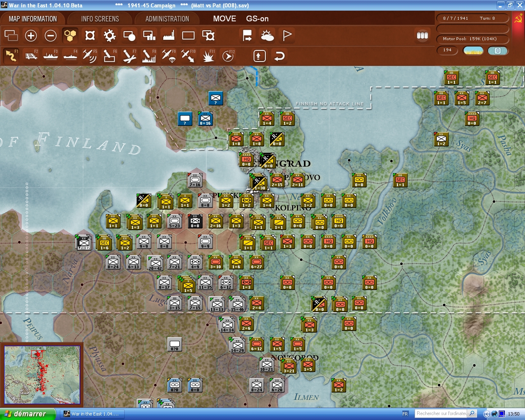The height and width of the screenshot is (420, 525).
Task: Click the boxed up-arrow icon
Action: [x=259, y=56]
